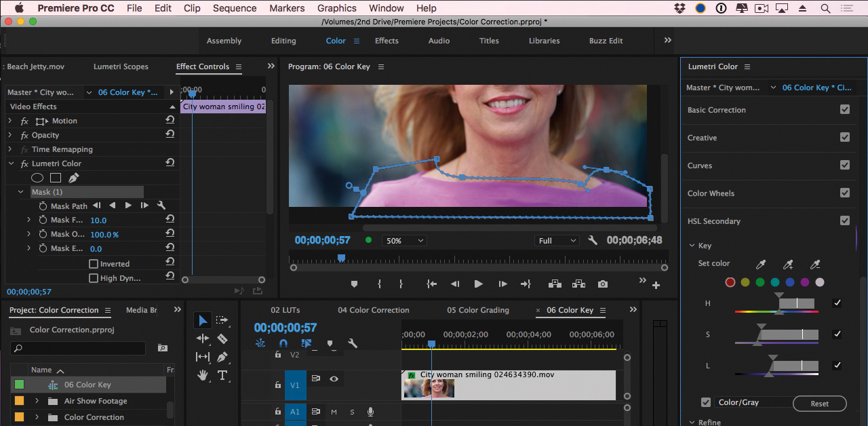Enable the Inverted mask checkbox
868x426 pixels.
tap(94, 264)
